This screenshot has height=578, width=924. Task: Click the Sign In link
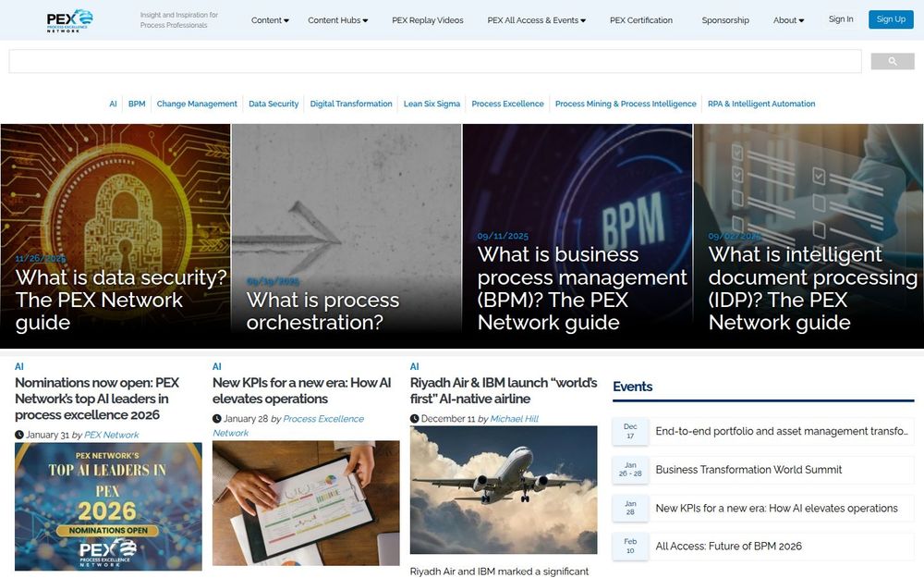coord(841,18)
